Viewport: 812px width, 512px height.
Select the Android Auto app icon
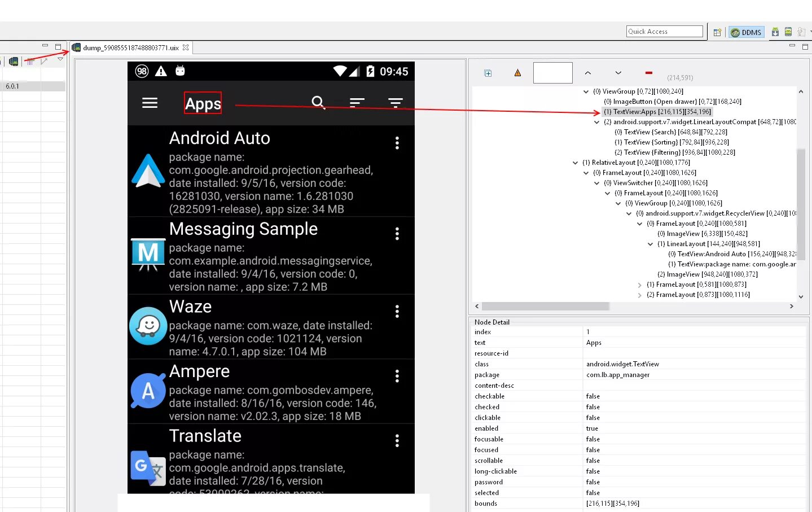point(148,170)
